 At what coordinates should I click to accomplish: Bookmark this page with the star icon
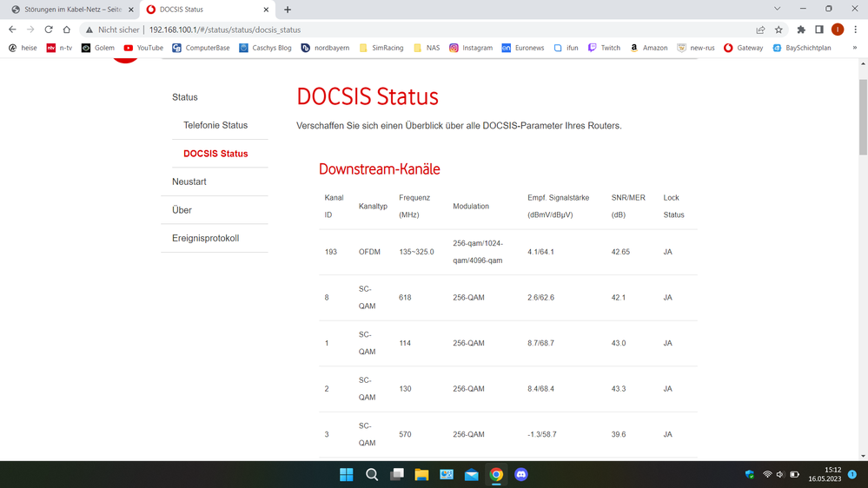[779, 30]
